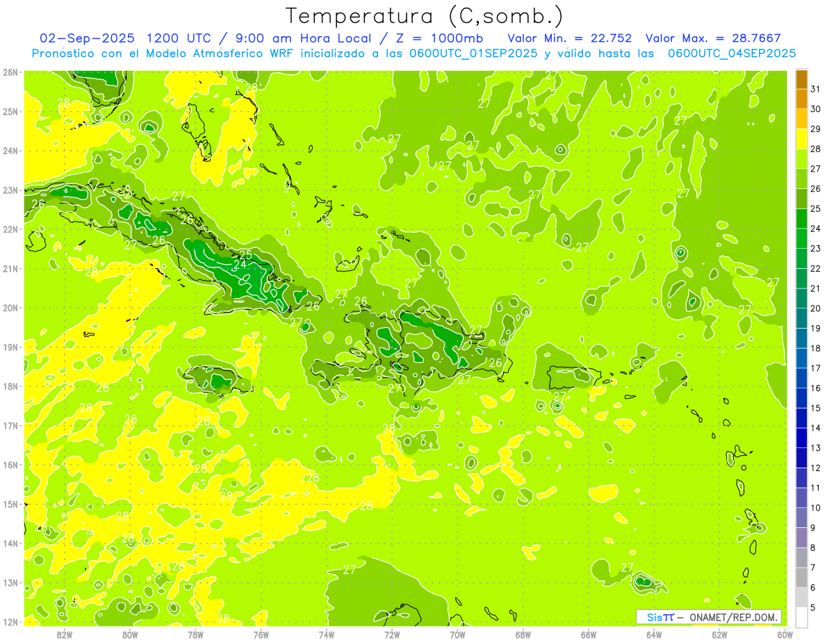This screenshot has height=644, width=834.
Task: Click the 21N latitude axis label
Action: tap(10, 269)
